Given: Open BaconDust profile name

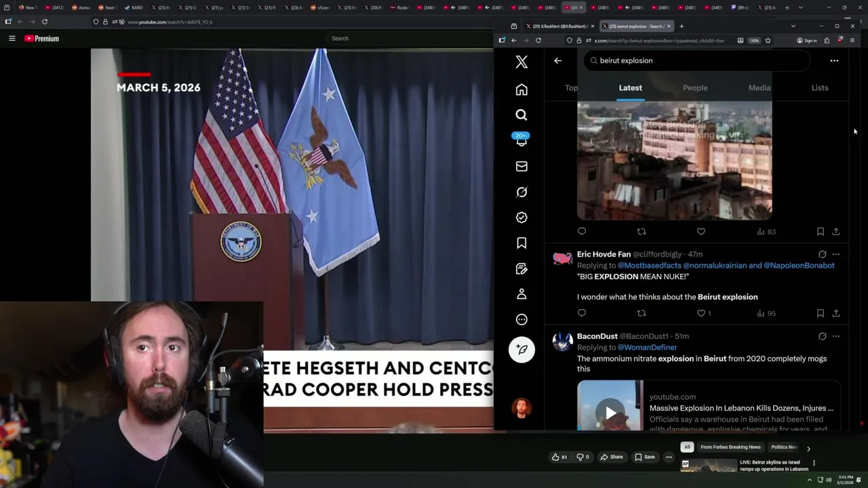Looking at the screenshot, I should (597, 336).
